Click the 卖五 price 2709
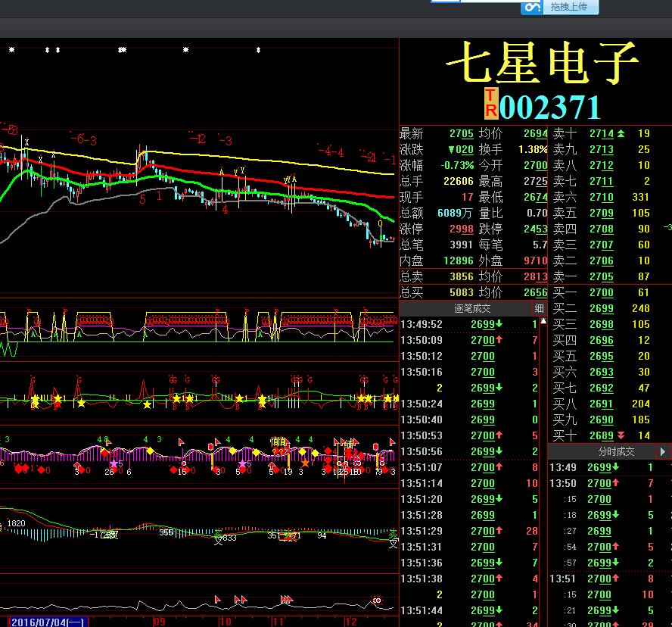The height and width of the screenshot is (627, 672). (602, 213)
